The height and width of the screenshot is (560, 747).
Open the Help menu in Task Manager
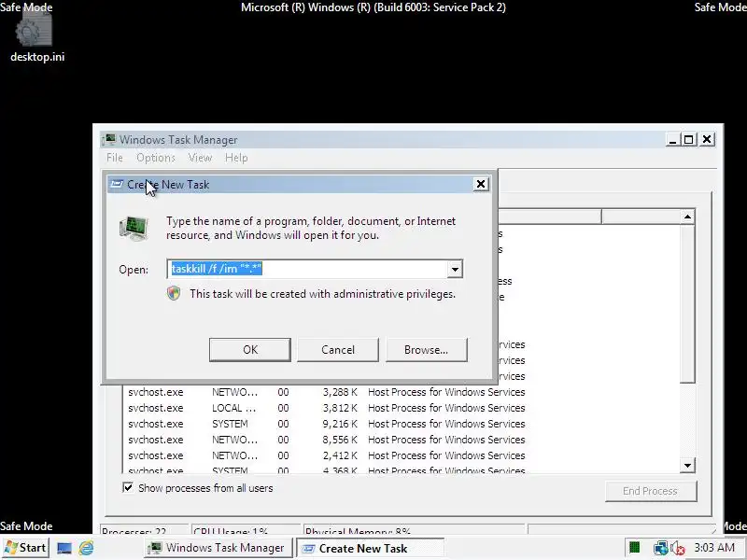[x=236, y=158]
